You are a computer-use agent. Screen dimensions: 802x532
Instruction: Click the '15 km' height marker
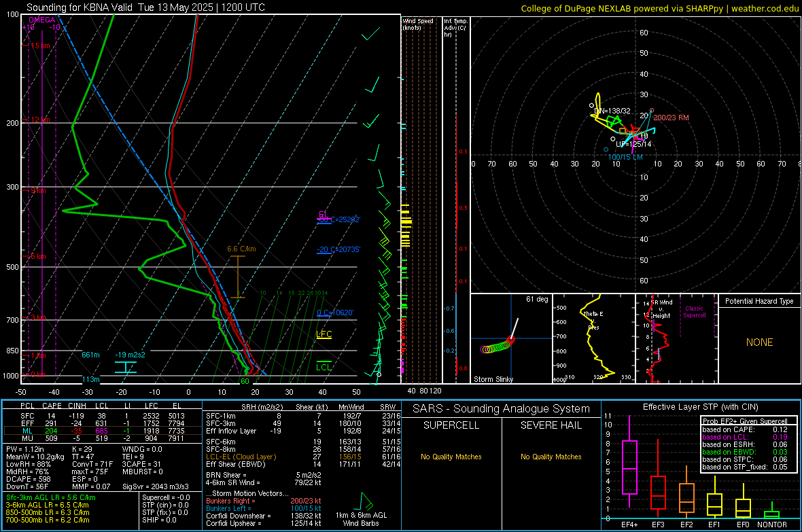click(40, 46)
